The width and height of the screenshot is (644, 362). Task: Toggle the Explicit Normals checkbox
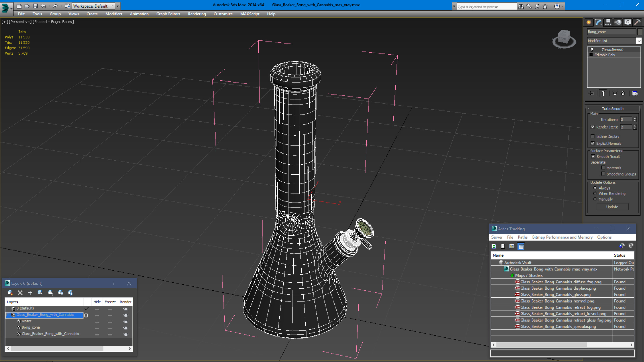[593, 144]
